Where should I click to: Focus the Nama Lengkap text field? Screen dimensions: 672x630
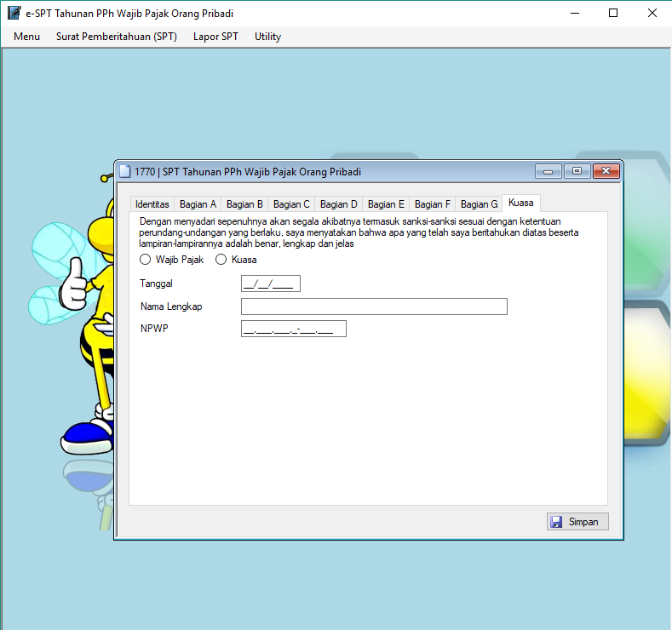(x=374, y=306)
